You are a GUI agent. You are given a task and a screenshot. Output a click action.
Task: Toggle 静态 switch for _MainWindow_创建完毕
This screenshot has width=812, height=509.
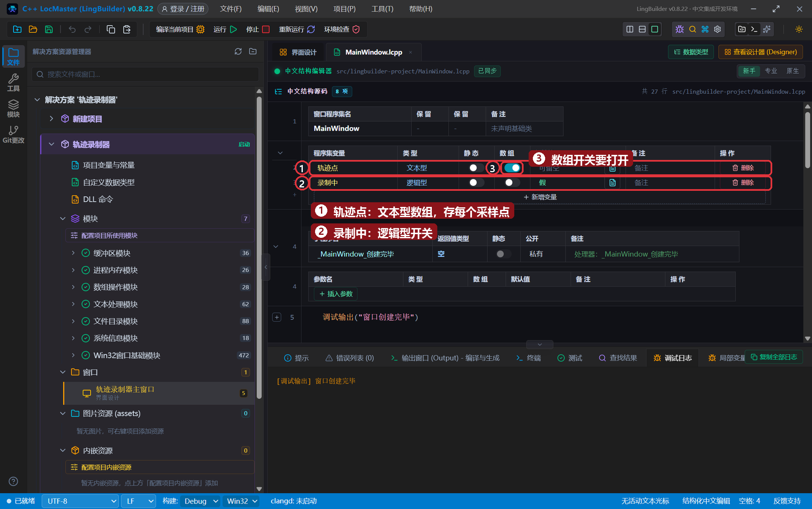pyautogui.click(x=503, y=254)
